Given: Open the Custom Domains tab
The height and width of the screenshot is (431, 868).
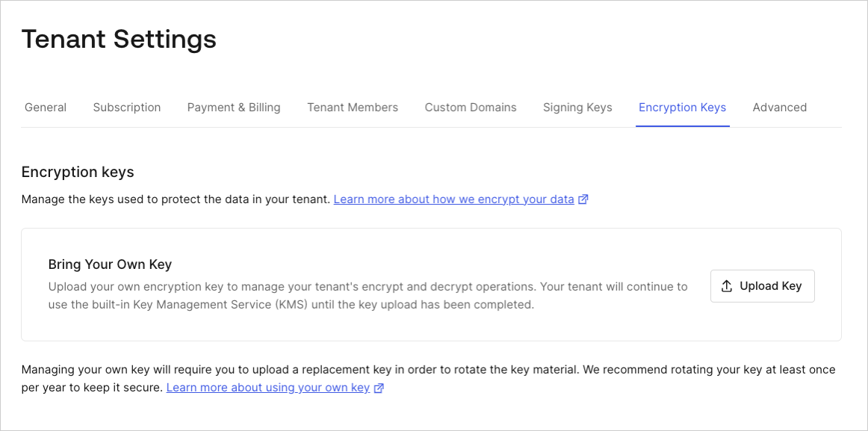Looking at the screenshot, I should point(470,107).
